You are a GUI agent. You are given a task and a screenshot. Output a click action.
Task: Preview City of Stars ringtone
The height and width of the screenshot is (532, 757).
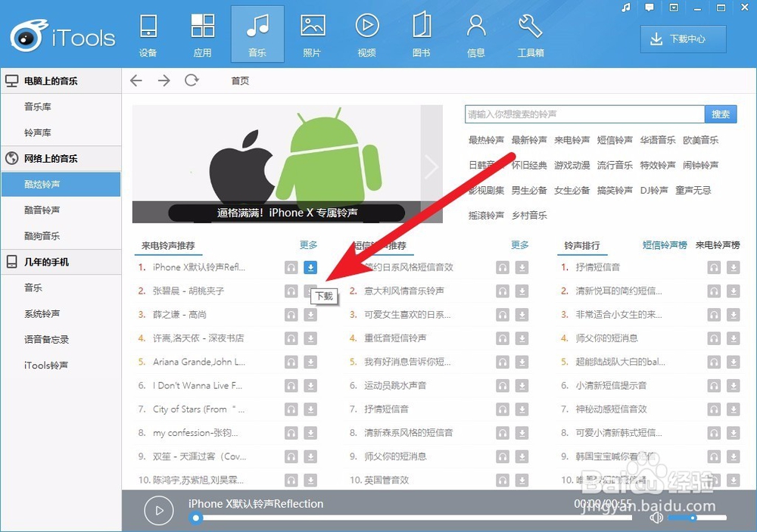291,409
